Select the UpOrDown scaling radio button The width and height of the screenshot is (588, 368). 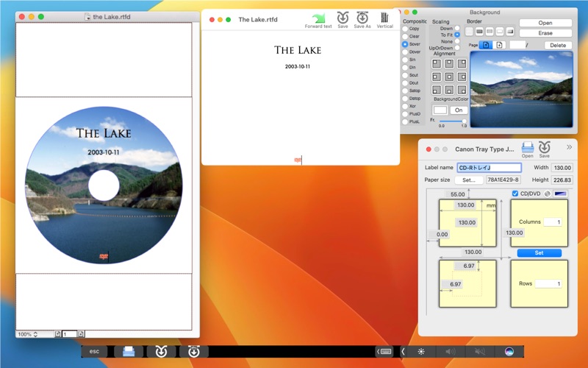[457, 48]
